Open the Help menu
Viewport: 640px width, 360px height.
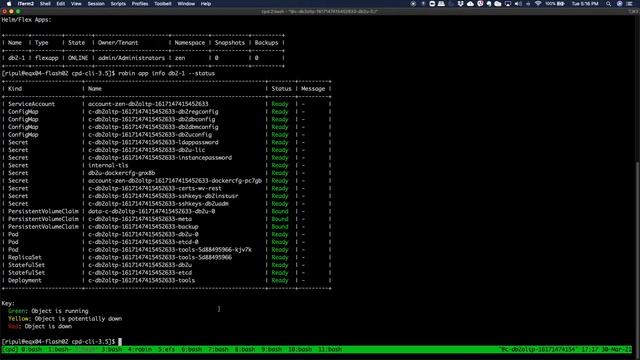[206, 4]
